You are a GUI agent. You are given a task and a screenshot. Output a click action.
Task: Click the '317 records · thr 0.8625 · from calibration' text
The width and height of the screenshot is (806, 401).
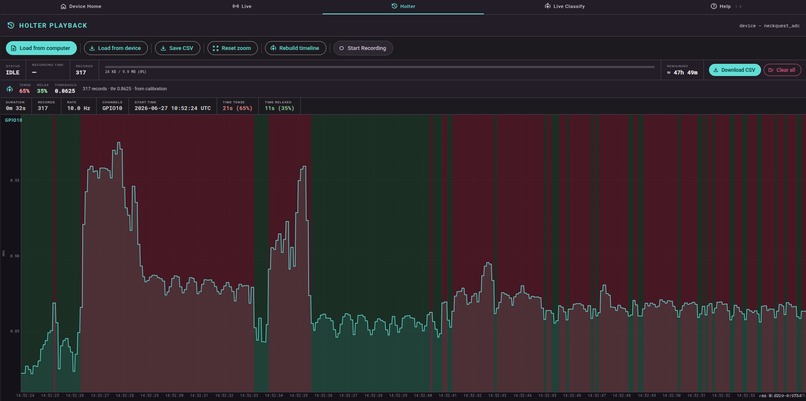(x=124, y=89)
